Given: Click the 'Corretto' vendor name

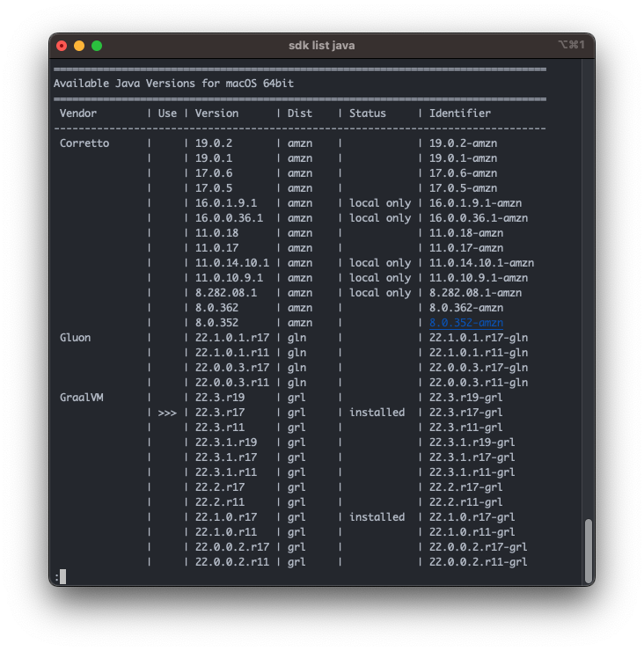Looking at the screenshot, I should 84,143.
